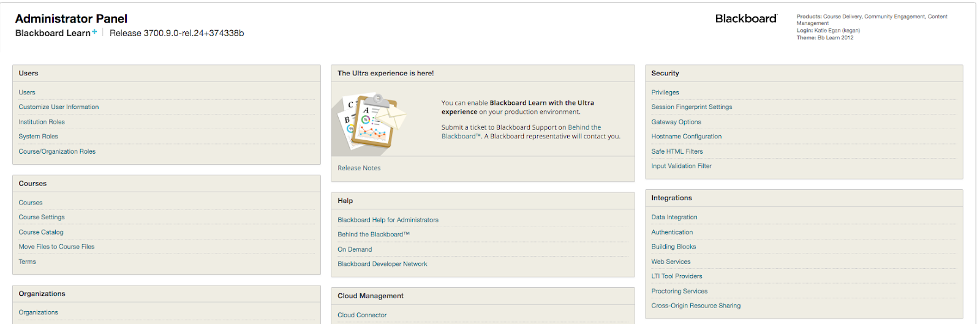Open the Organizations link
Screen dimensions: 980x324
pyautogui.click(x=39, y=312)
